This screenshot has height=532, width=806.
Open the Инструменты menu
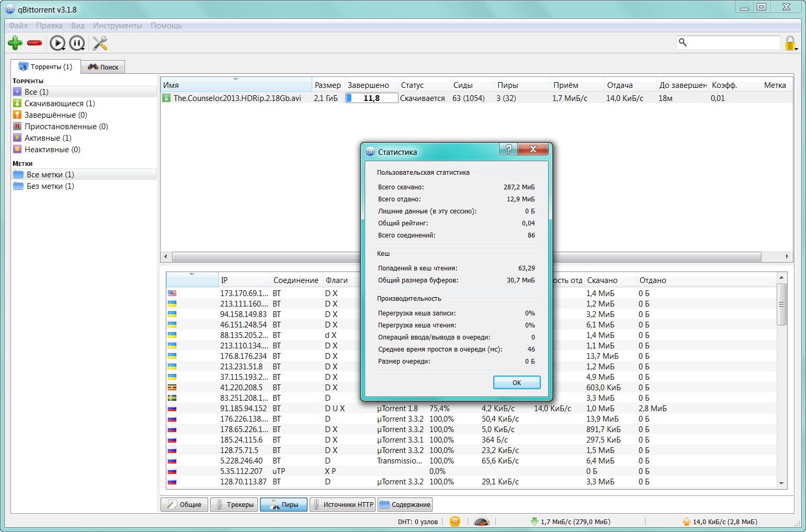point(118,25)
